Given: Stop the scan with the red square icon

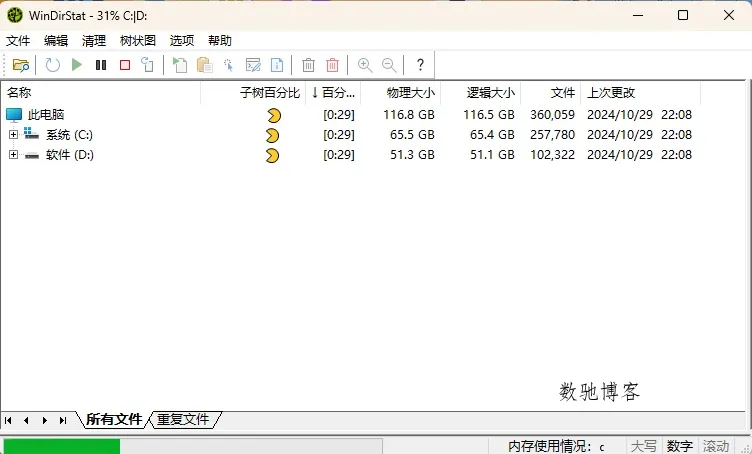Looking at the screenshot, I should [125, 65].
